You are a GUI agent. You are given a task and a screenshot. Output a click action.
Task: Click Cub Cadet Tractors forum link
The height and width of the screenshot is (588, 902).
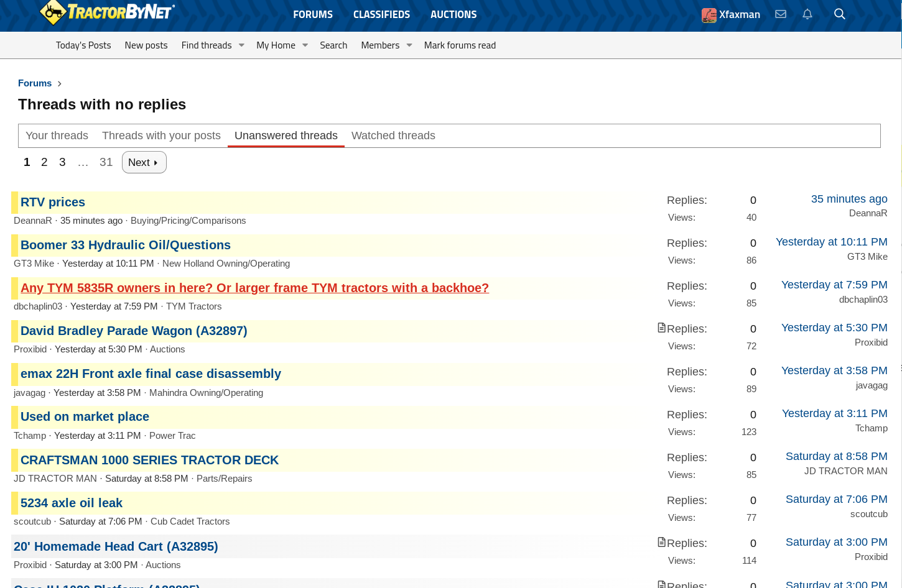(x=190, y=521)
